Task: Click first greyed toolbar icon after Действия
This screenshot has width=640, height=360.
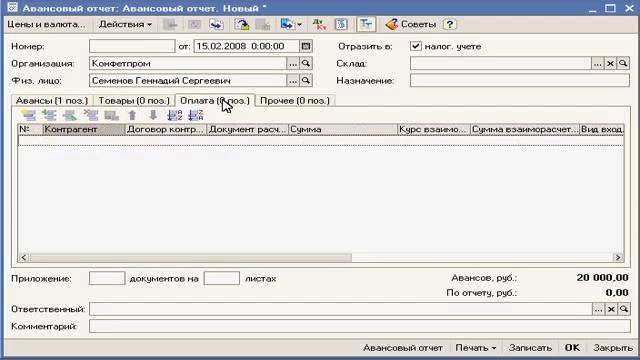Action: pyautogui.click(x=170, y=24)
